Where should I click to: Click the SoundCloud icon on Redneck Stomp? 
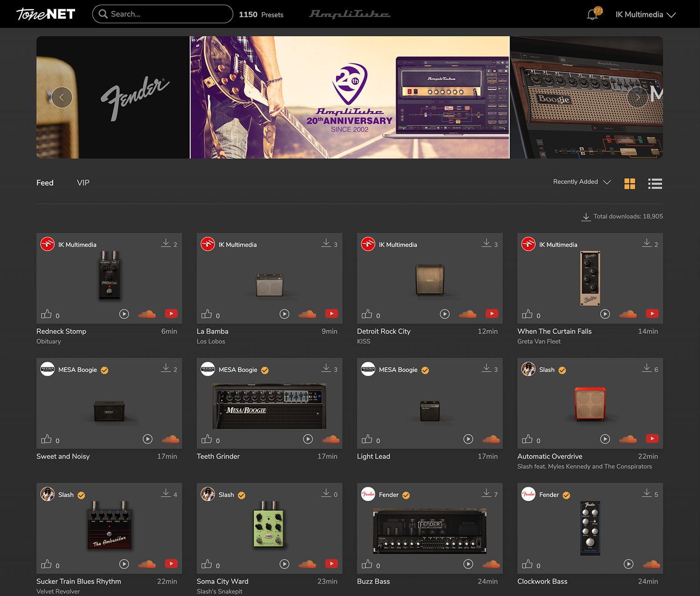coord(147,314)
